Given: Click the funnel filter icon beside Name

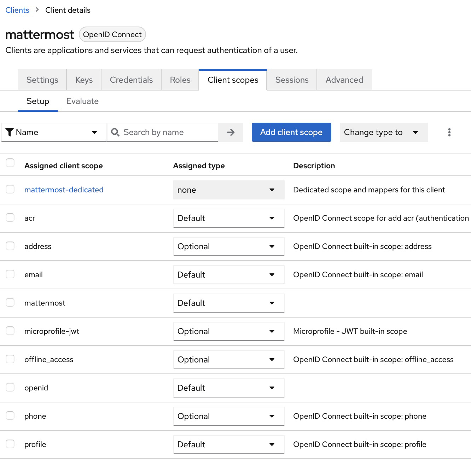Looking at the screenshot, I should point(10,132).
